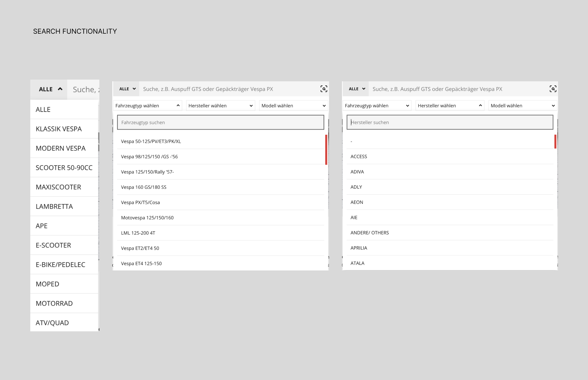Viewport: 588px width, 380px height.
Task: Collapse the open Fahrzeugtyp wählen dropdown
Action: [147, 106]
